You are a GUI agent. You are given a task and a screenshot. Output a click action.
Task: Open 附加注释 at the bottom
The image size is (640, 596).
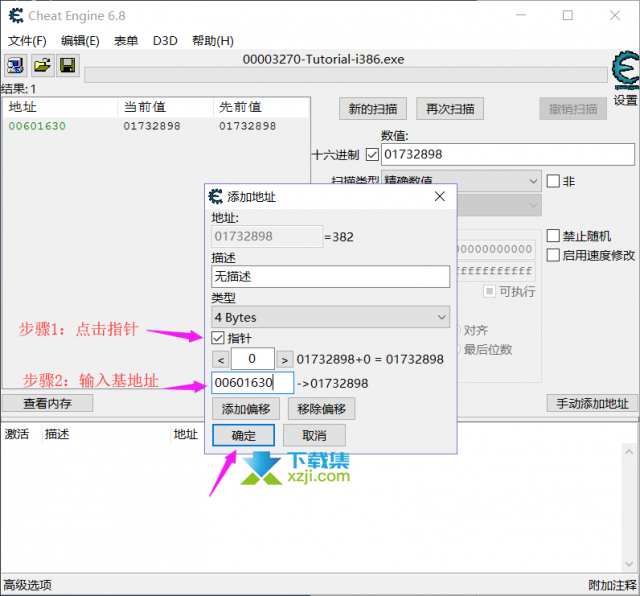[612, 585]
